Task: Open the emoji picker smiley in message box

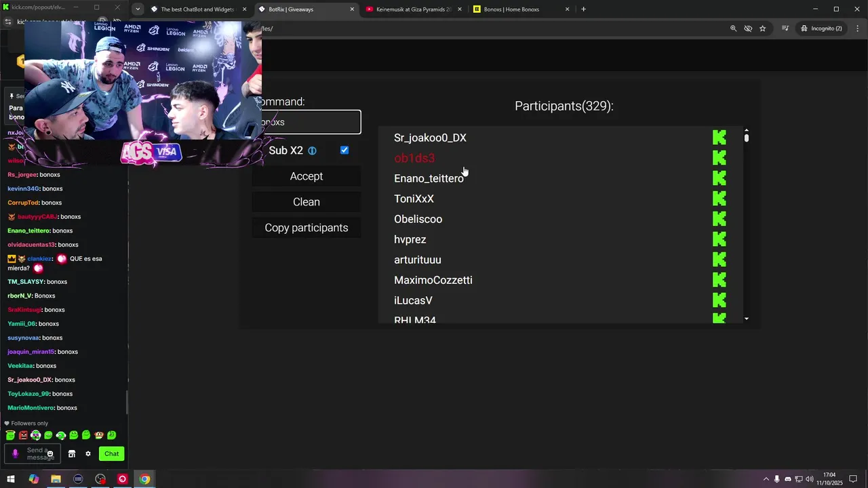Action: tap(50, 454)
